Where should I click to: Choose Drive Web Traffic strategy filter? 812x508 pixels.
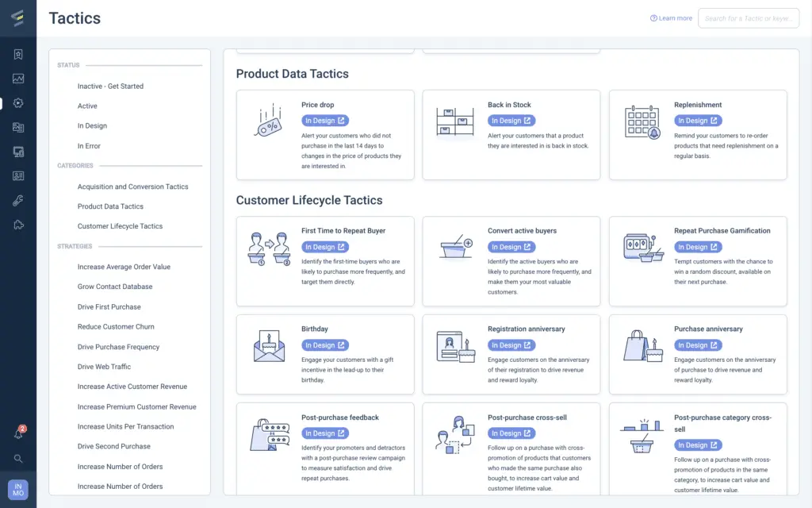[104, 367]
